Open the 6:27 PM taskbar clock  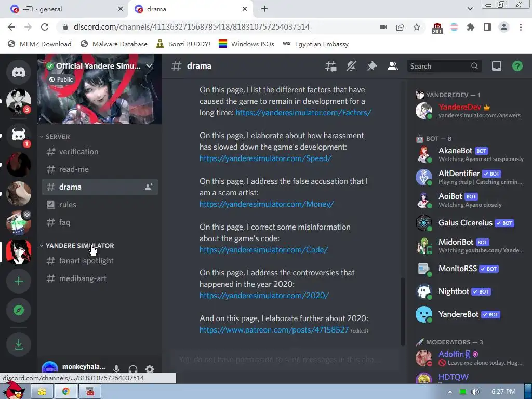point(503,392)
